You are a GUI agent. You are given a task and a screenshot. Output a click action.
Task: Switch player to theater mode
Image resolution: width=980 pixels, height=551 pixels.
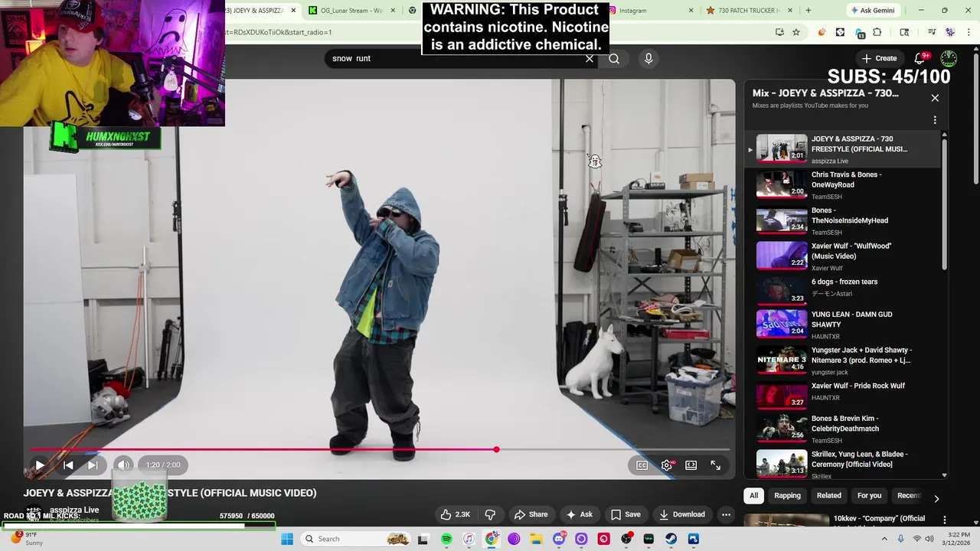pyautogui.click(x=691, y=465)
